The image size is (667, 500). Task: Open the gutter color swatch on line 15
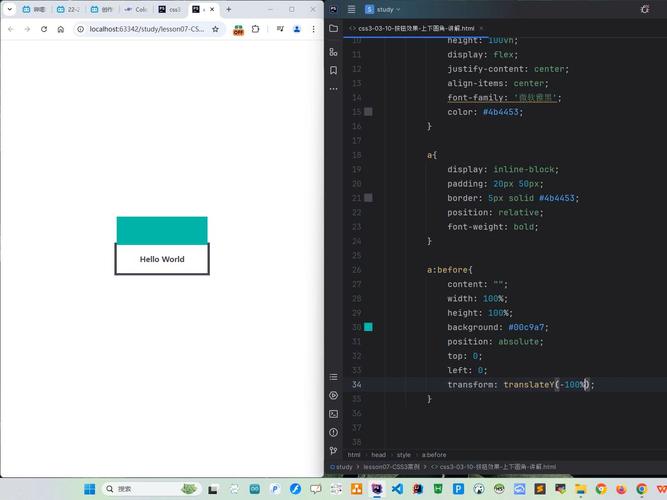point(368,111)
